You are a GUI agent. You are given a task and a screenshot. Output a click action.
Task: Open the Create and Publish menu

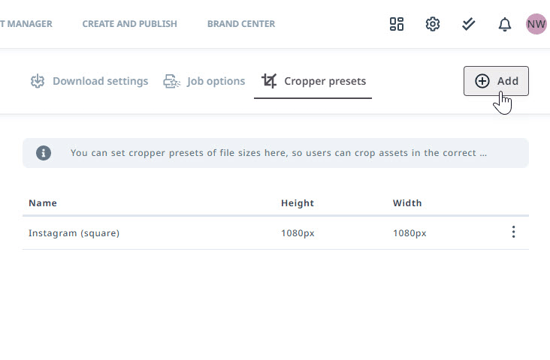coord(130,24)
